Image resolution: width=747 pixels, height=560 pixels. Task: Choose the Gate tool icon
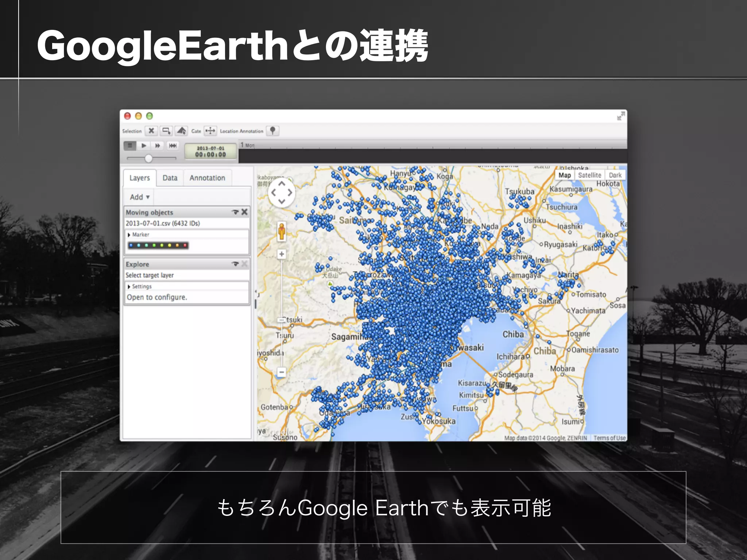click(x=210, y=131)
